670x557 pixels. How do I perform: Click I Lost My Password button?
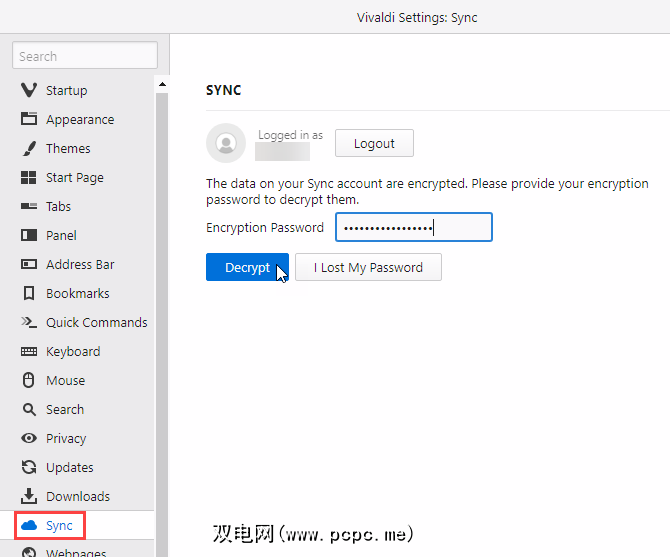(x=368, y=267)
